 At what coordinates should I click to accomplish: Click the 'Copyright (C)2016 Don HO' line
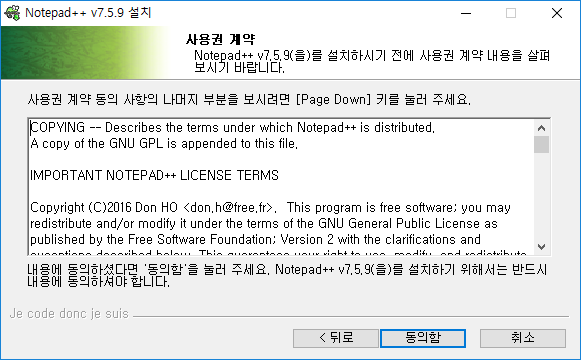click(270, 207)
